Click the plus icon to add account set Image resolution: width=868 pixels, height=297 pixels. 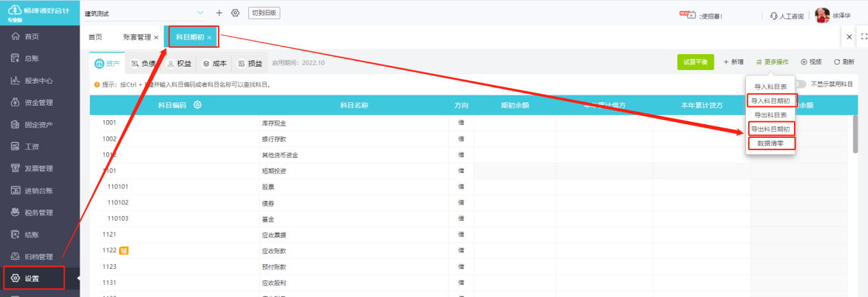tap(219, 13)
